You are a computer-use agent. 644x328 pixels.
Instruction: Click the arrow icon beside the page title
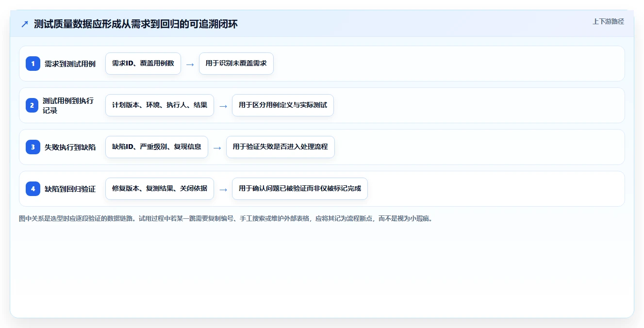point(25,24)
